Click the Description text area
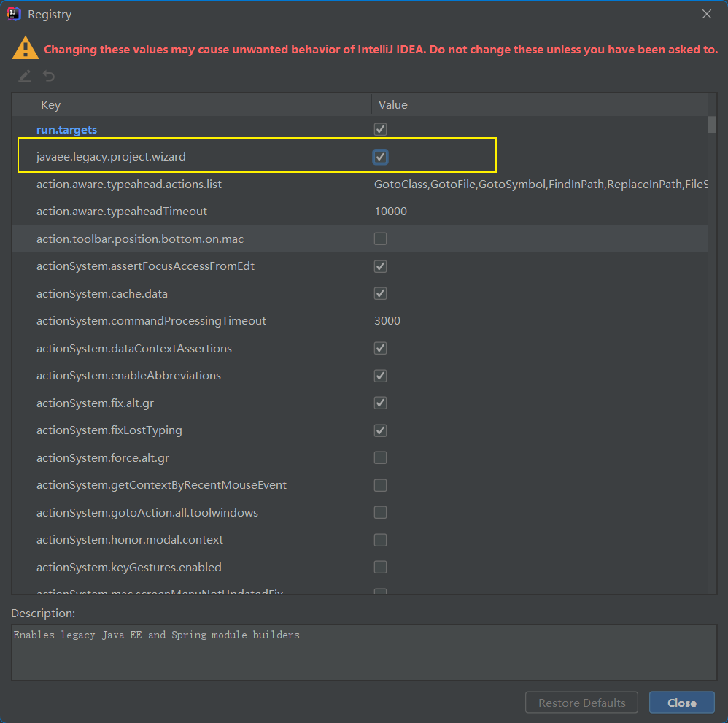This screenshot has width=728, height=723. click(364, 652)
